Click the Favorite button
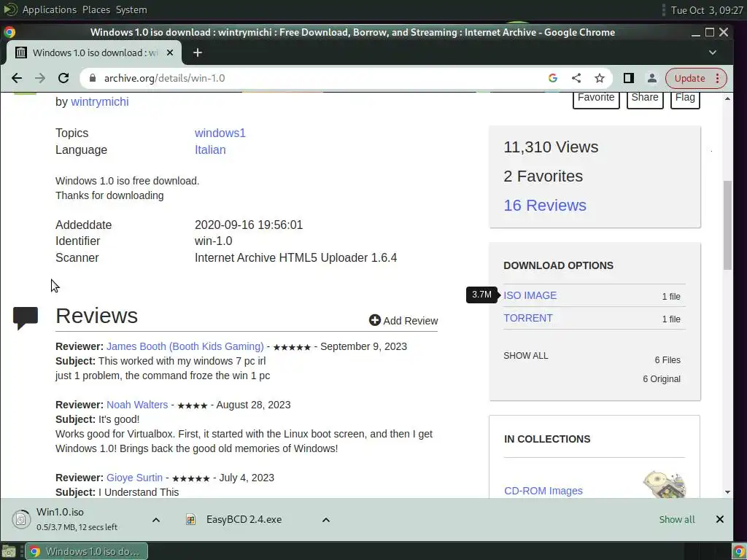The image size is (747, 560). (596, 98)
